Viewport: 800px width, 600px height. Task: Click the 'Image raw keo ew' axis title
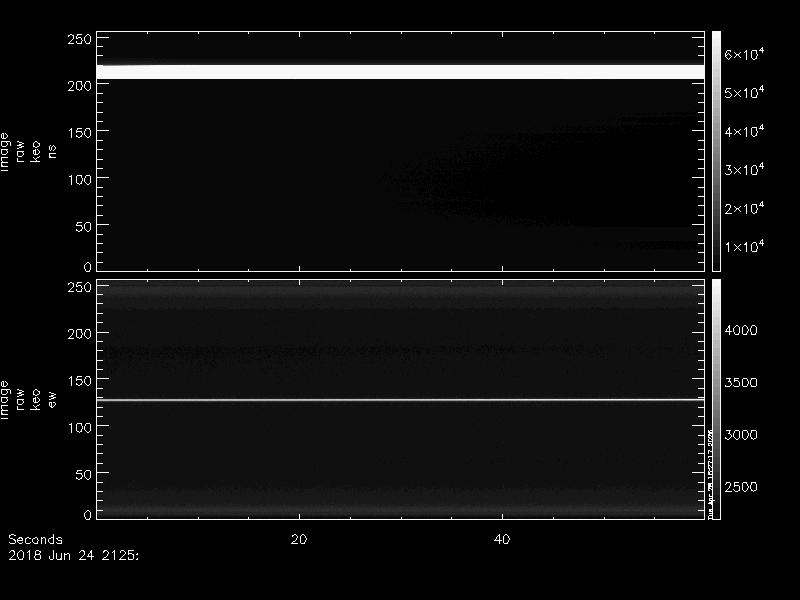click(x=28, y=400)
